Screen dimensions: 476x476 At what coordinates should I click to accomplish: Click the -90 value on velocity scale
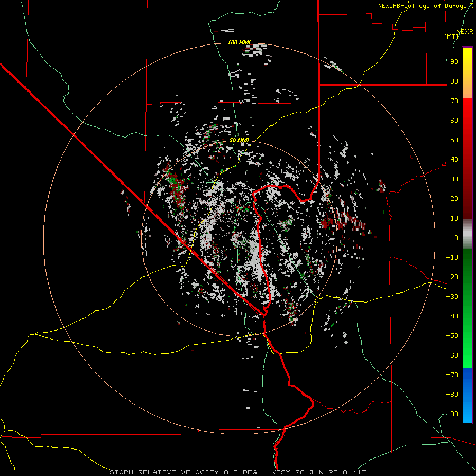pos(452,414)
